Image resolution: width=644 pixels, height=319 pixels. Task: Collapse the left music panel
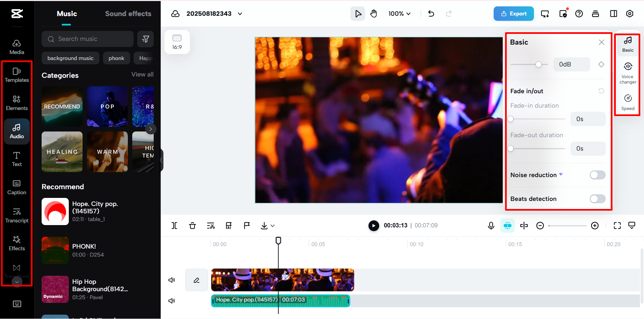tap(161, 160)
